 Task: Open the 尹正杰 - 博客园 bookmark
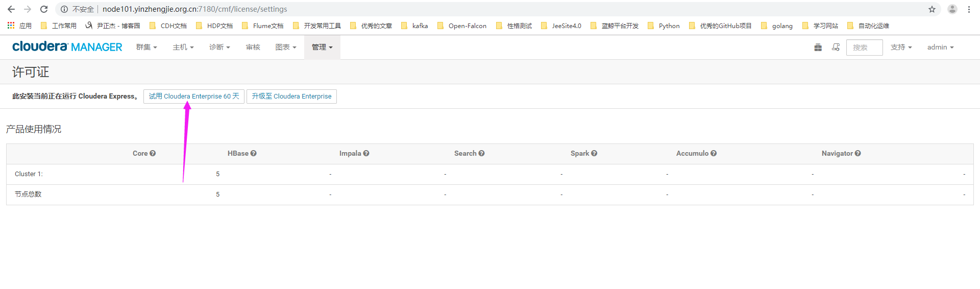[113, 26]
